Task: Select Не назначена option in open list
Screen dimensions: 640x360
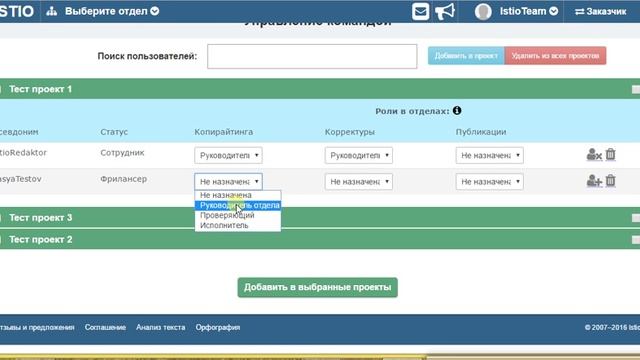Action: coord(238,195)
